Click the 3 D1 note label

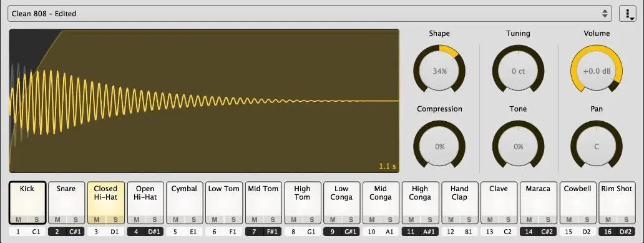pyautogui.click(x=105, y=232)
